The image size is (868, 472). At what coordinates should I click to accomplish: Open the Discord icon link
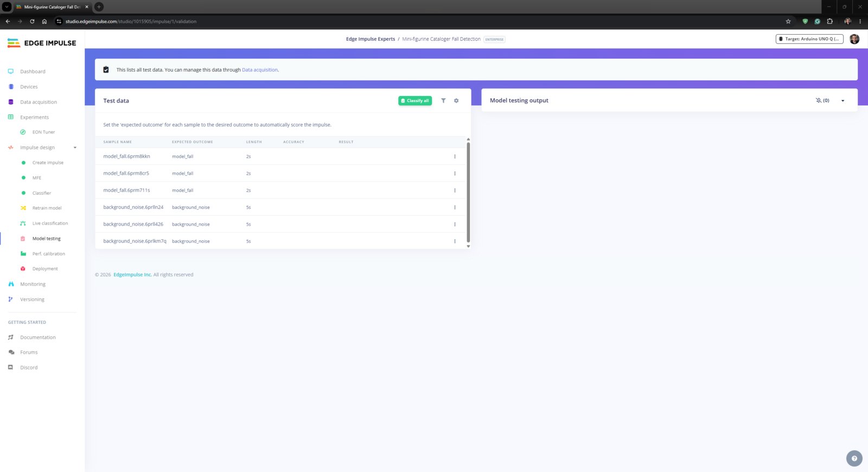click(11, 368)
